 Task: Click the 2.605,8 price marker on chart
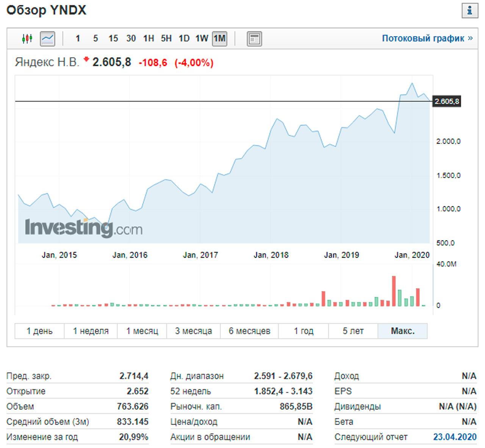pyautogui.click(x=447, y=102)
